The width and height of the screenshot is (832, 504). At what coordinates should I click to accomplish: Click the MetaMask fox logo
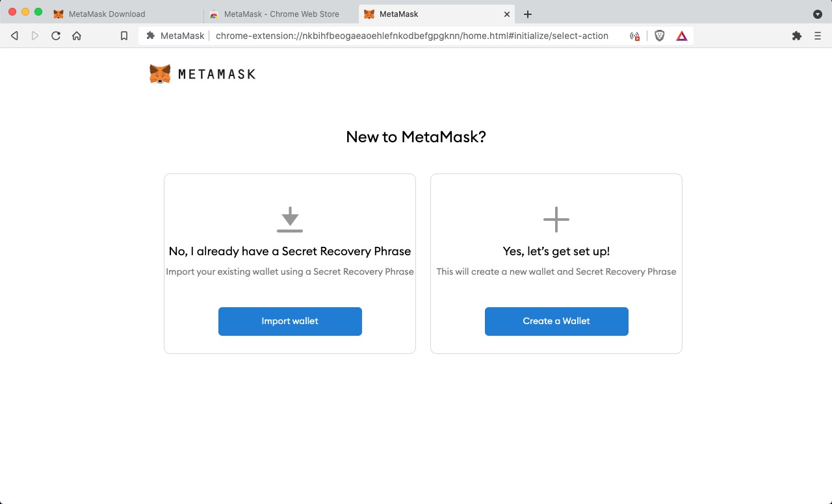[x=160, y=74]
